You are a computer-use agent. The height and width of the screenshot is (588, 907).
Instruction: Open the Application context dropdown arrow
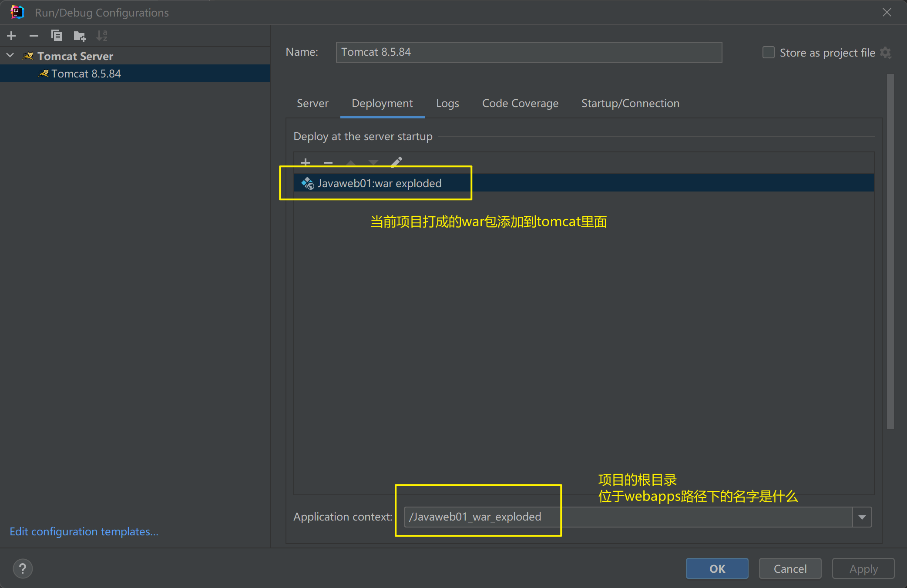(862, 517)
